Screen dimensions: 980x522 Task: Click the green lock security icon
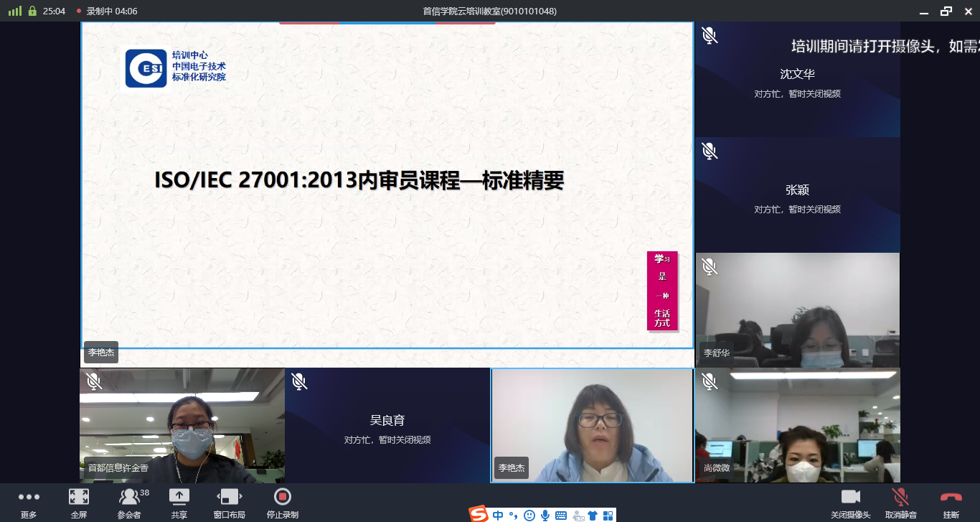32,11
